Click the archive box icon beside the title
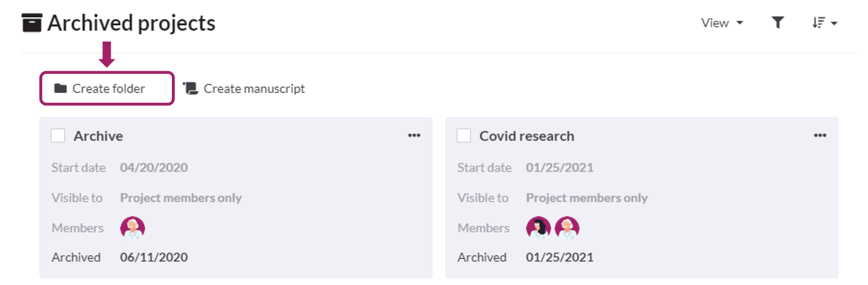This screenshot has height=285, width=868. (32, 23)
